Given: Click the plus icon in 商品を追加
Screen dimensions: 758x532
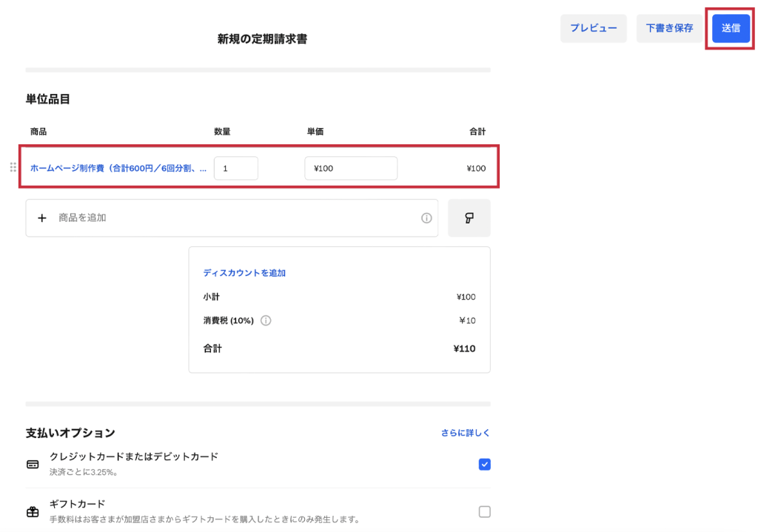Looking at the screenshot, I should click(x=42, y=218).
